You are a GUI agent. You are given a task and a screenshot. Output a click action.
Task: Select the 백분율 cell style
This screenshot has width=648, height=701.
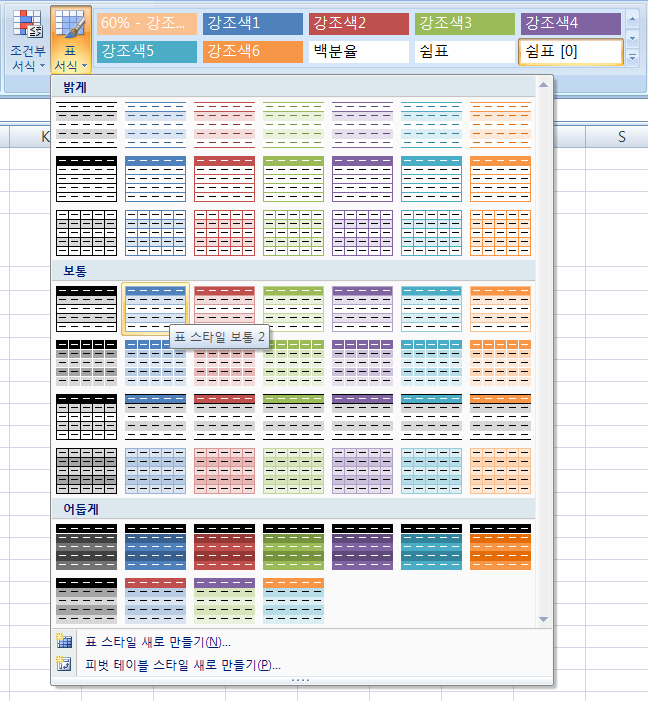pos(359,52)
